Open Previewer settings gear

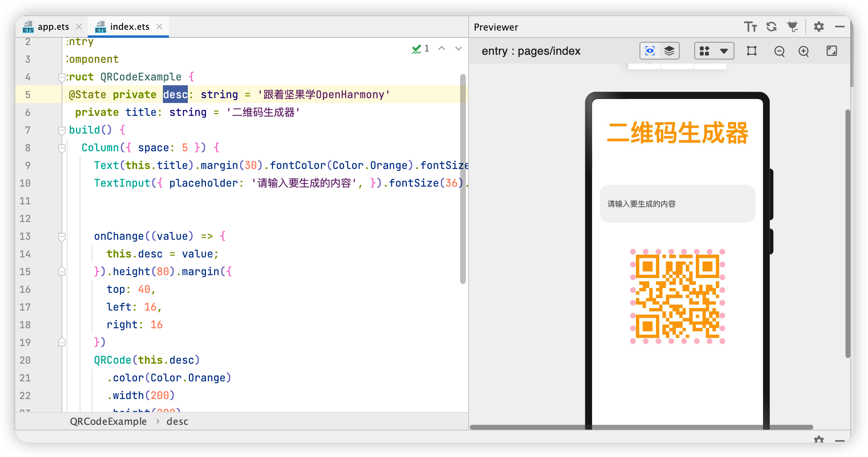click(819, 27)
